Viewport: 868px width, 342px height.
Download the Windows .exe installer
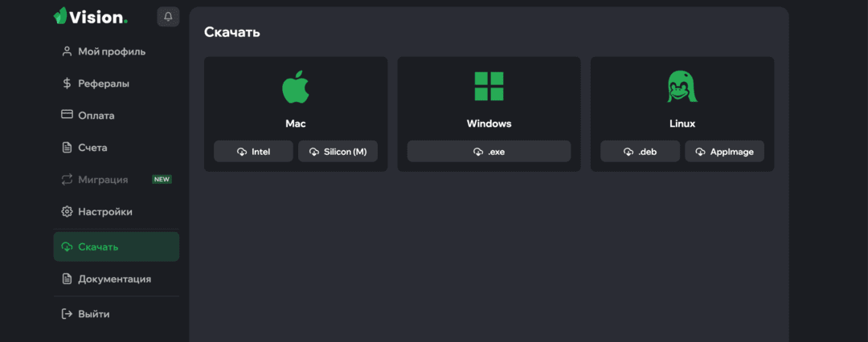click(489, 152)
